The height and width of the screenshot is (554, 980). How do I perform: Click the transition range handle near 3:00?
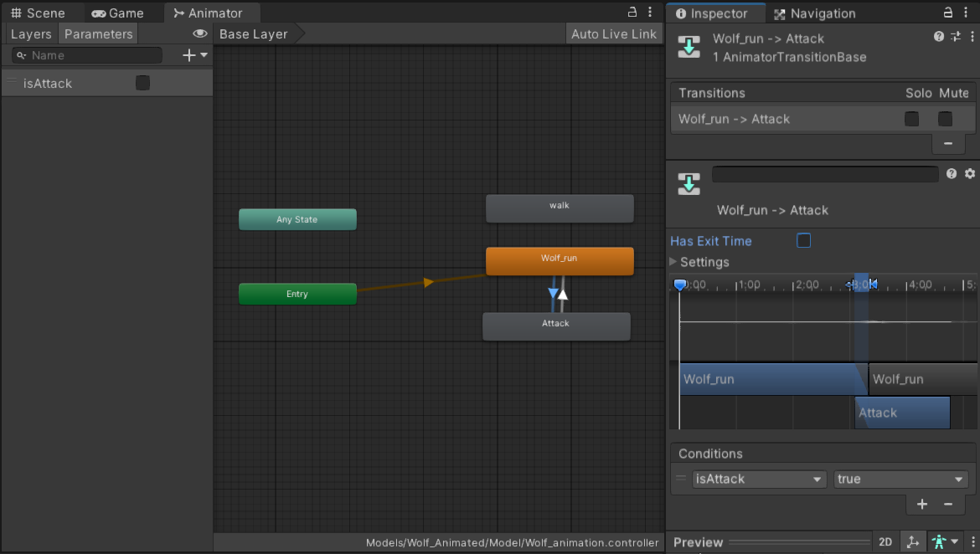pos(861,285)
